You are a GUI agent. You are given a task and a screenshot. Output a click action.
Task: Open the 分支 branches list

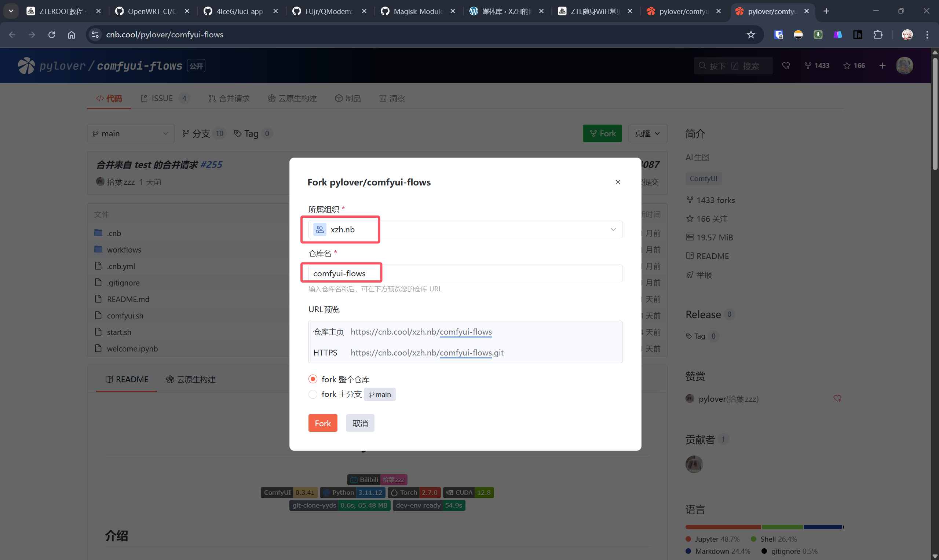(203, 133)
